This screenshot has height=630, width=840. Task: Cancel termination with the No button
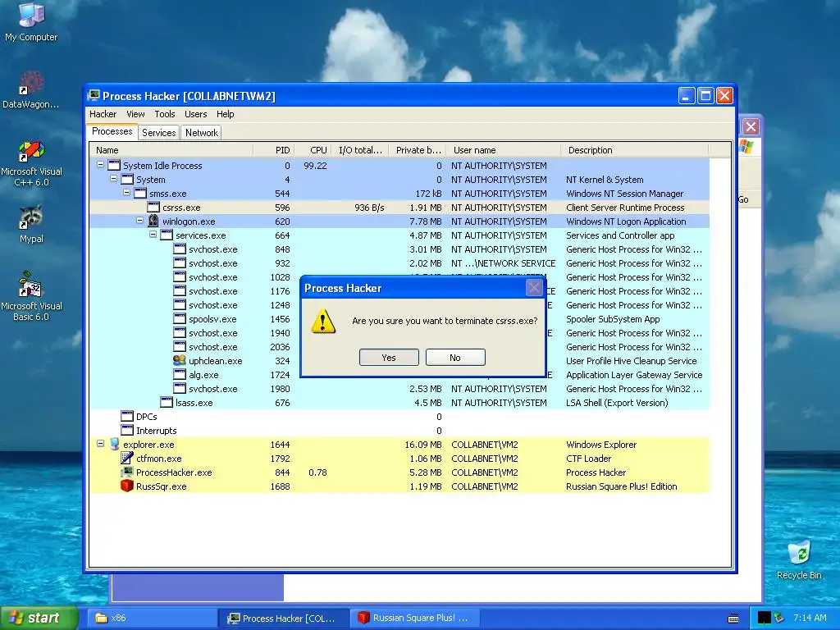tap(455, 358)
